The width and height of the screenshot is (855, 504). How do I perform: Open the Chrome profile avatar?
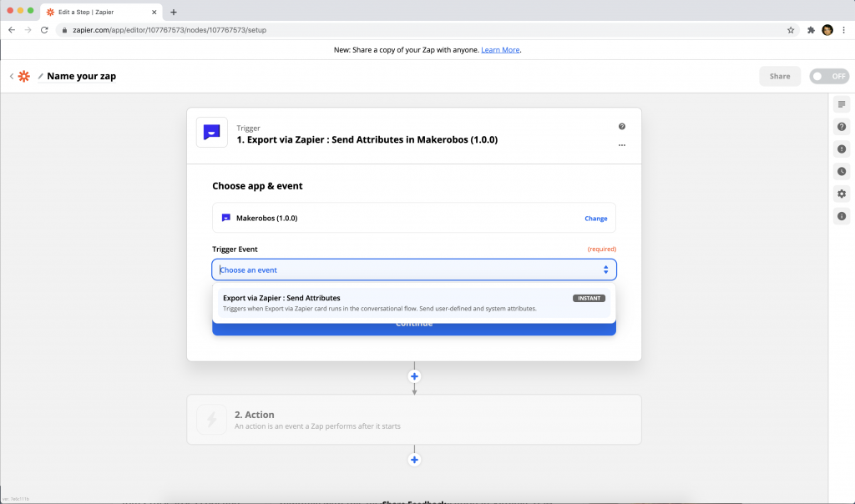[x=827, y=30]
